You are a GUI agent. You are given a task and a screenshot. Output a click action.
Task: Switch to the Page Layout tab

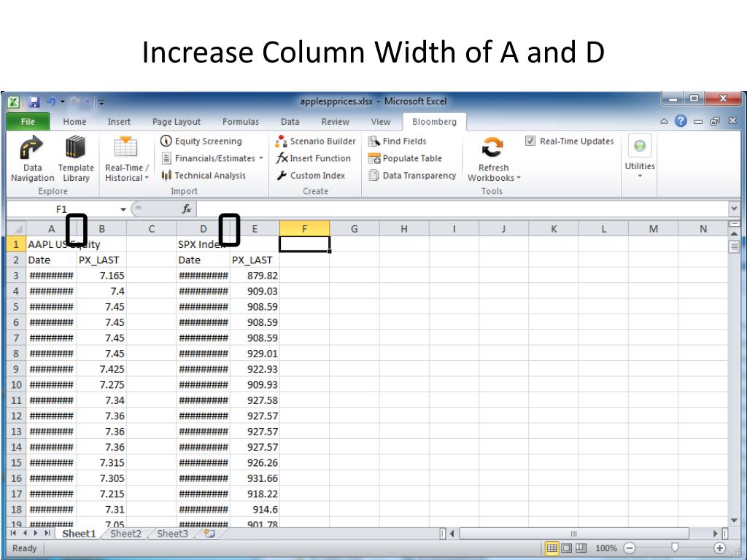pos(177,122)
